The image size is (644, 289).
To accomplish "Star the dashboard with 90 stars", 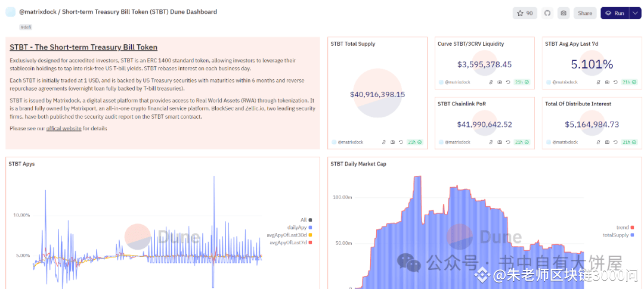I will point(525,13).
